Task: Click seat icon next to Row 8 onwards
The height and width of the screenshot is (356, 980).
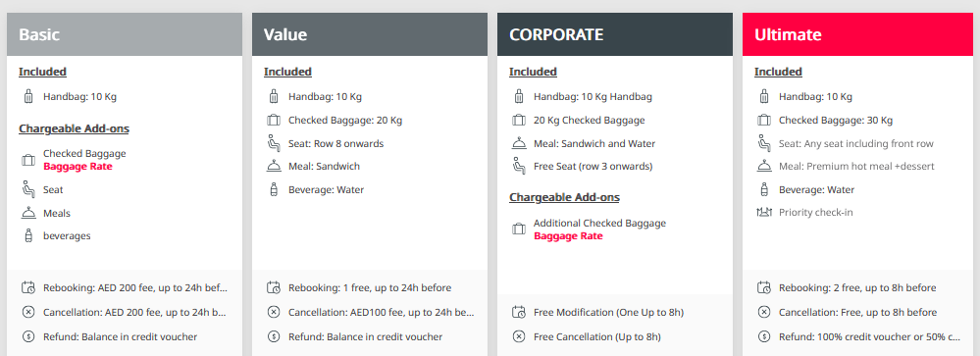Action: 273,143
